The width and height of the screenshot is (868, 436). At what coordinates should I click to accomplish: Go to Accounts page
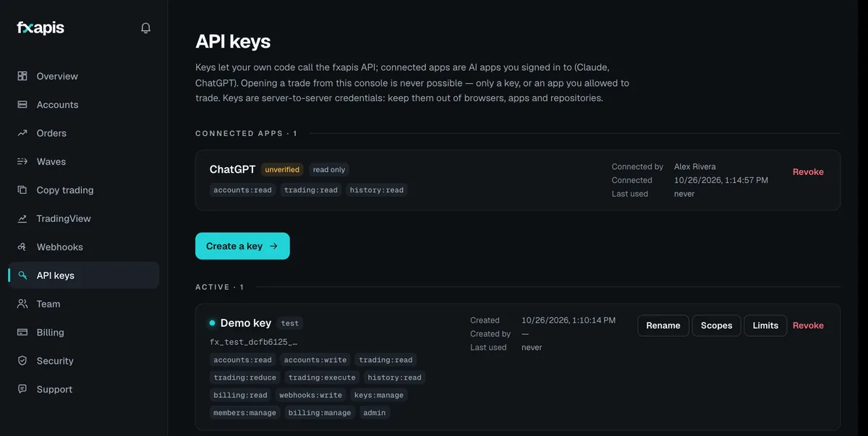84,104
